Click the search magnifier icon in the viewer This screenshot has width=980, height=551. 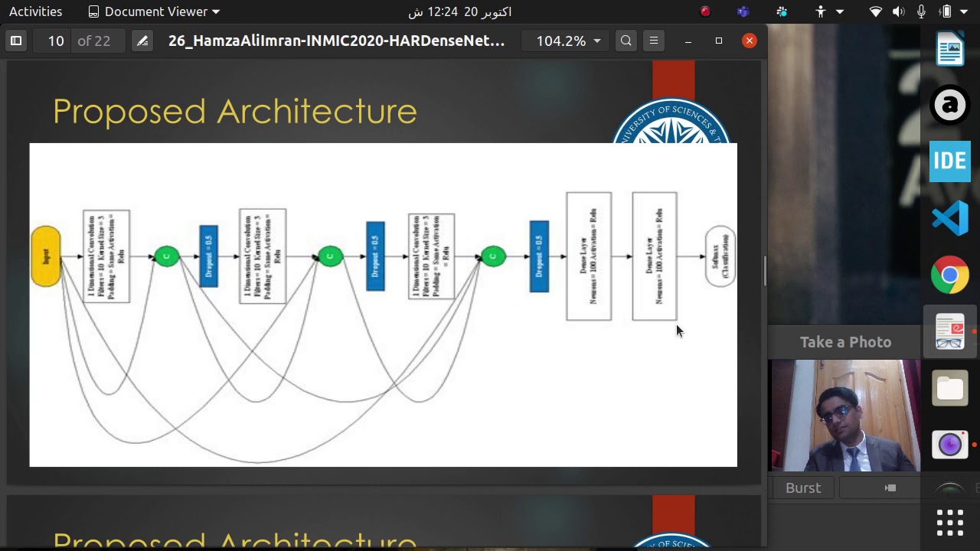coord(626,41)
